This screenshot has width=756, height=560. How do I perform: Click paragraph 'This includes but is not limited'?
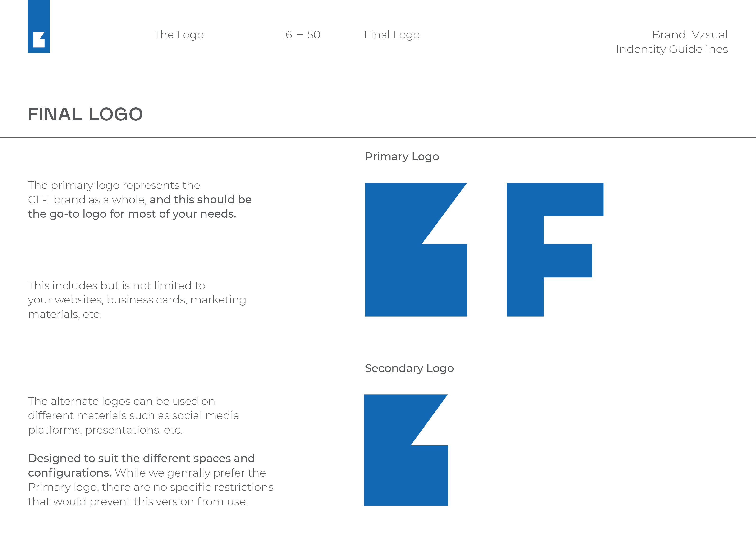coord(137,300)
